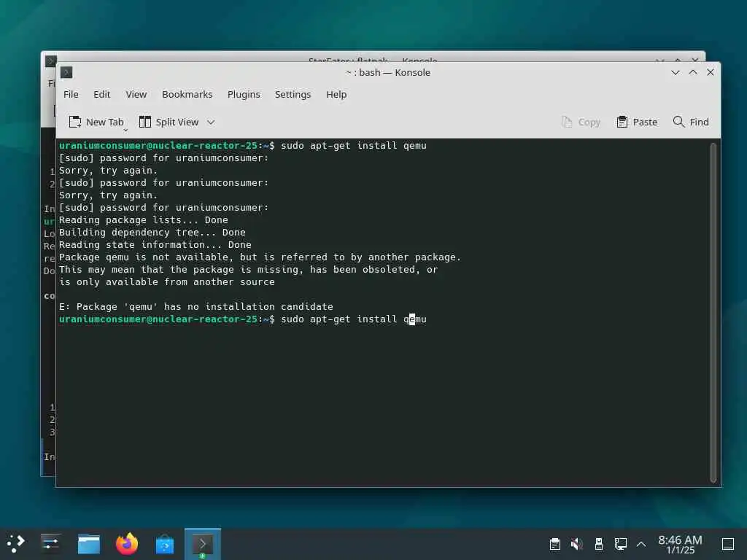Click the Konsole window icon in the title bar
The height and width of the screenshot is (560, 747).
pos(66,72)
